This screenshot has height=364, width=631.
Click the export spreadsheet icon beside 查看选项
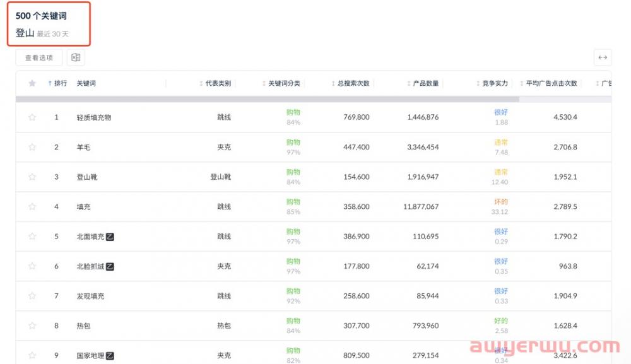click(76, 57)
